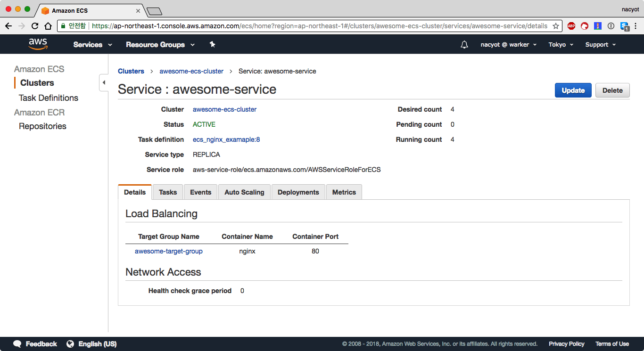Expand the nacyot @ warker account menu
This screenshot has height=351, width=644.
pos(508,45)
